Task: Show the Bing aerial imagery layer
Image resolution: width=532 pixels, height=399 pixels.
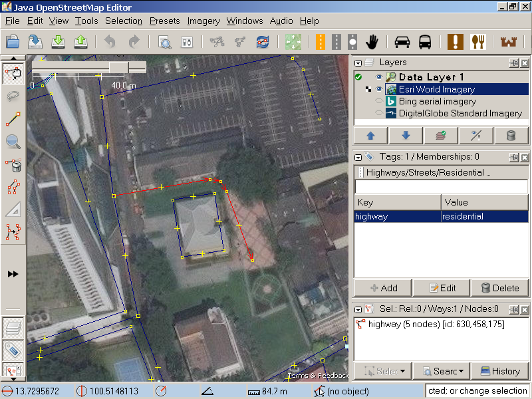Action: [x=379, y=102]
